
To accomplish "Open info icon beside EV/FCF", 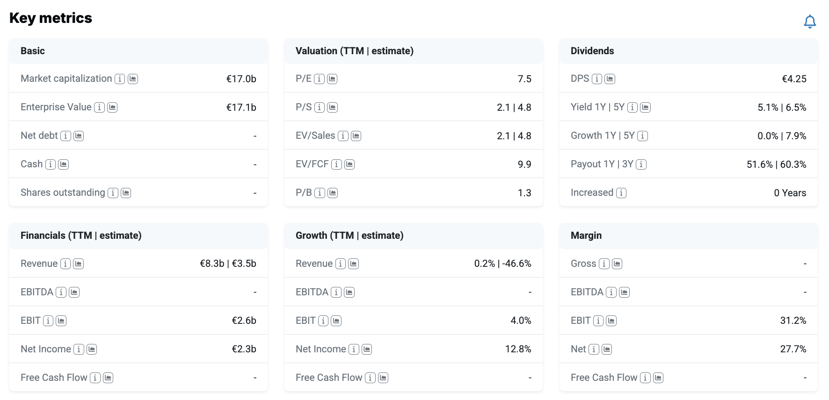I will tap(337, 164).
